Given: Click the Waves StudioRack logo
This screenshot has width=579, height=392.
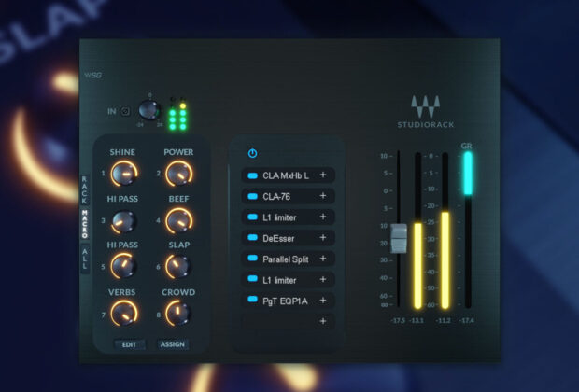Looking at the screenshot, I should pyautogui.click(x=426, y=112).
